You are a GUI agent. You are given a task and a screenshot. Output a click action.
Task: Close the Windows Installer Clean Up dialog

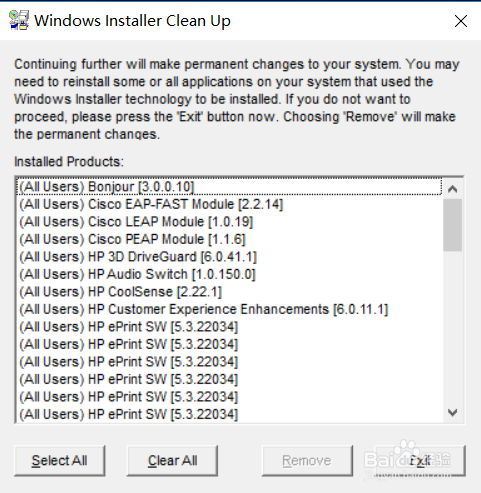[461, 21]
